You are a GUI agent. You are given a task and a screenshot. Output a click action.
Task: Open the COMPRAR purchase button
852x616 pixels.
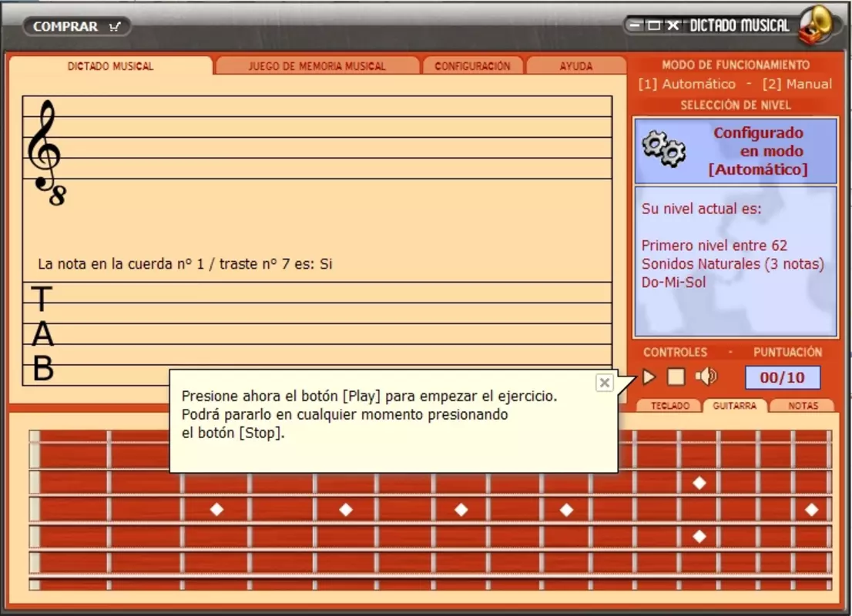coord(76,26)
